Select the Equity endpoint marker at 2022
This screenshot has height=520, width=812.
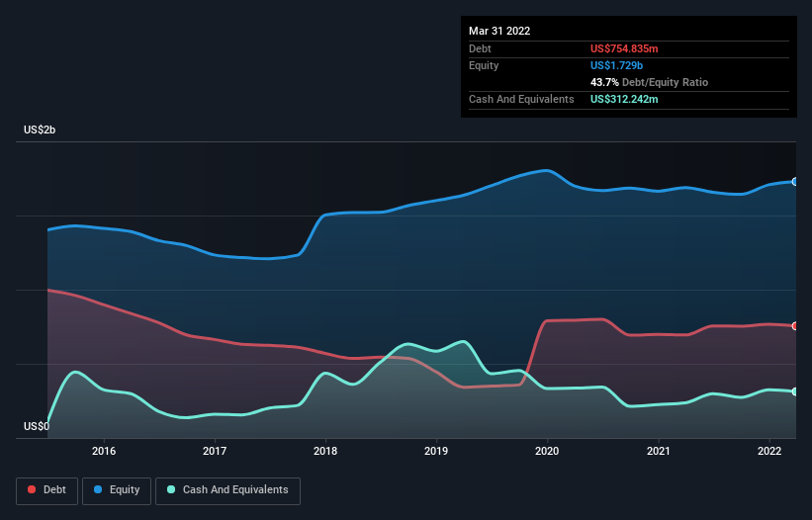pos(795,182)
